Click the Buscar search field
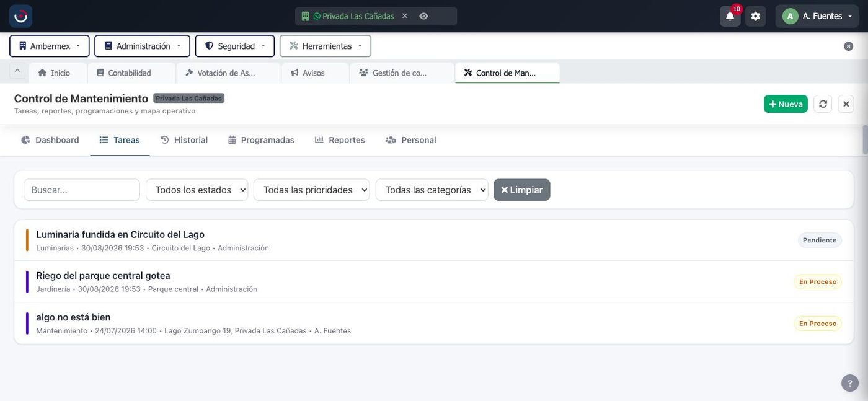The width and height of the screenshot is (868, 401). [82, 190]
